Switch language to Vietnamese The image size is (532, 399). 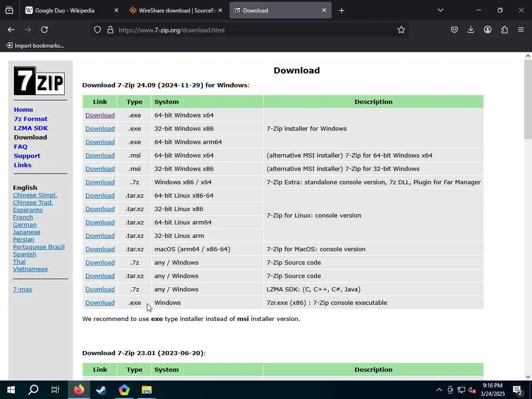[x=30, y=269]
